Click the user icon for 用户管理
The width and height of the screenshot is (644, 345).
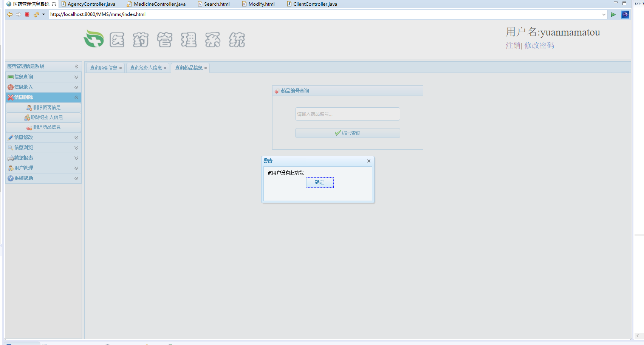click(x=11, y=168)
